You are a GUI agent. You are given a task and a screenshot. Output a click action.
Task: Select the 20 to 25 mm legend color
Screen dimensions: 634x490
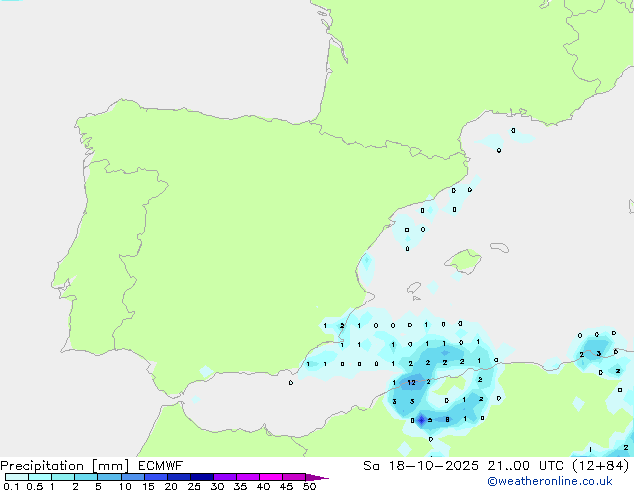click(x=178, y=477)
